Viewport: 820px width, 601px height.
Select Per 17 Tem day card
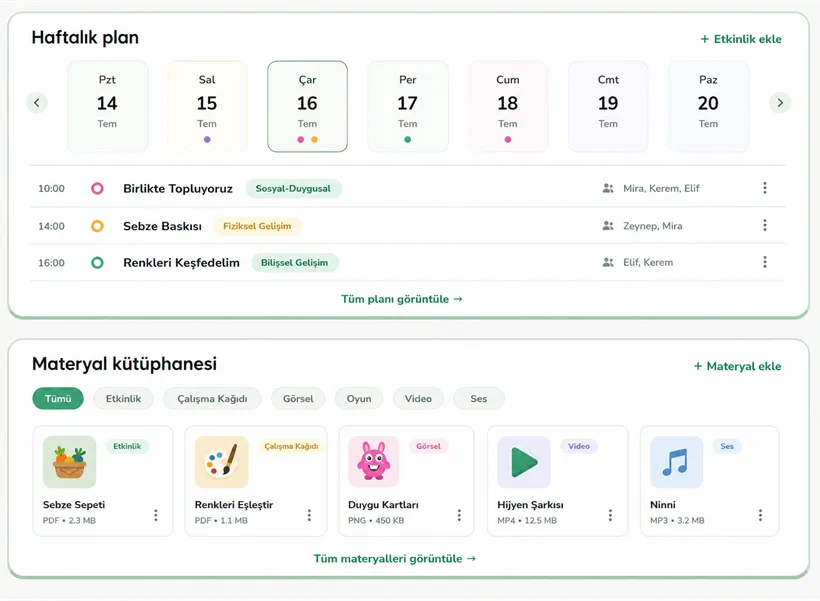click(407, 107)
